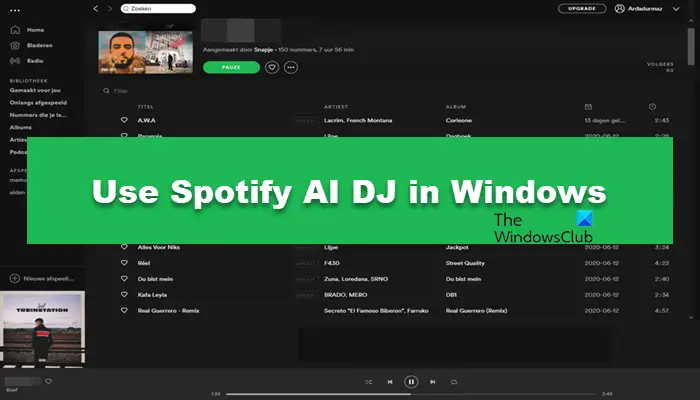Click the UPGRADE button
Screen dimensions: 700x400
click(582, 8)
